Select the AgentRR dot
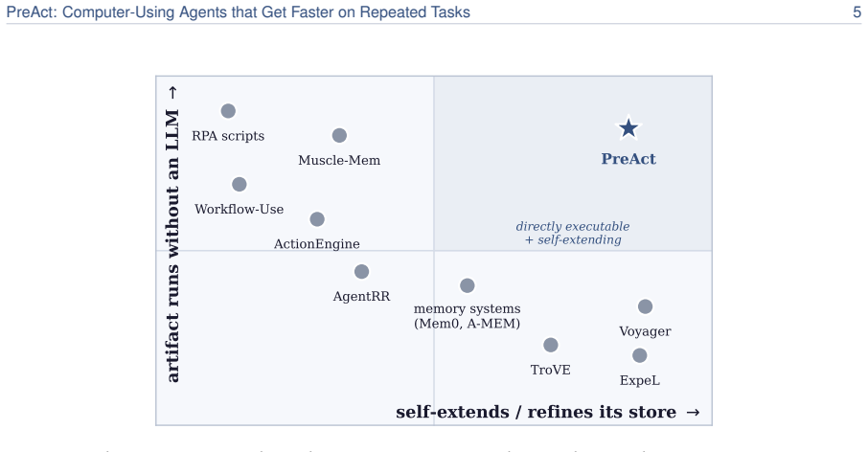Viewport: 868px width, 452px height. 361,272
